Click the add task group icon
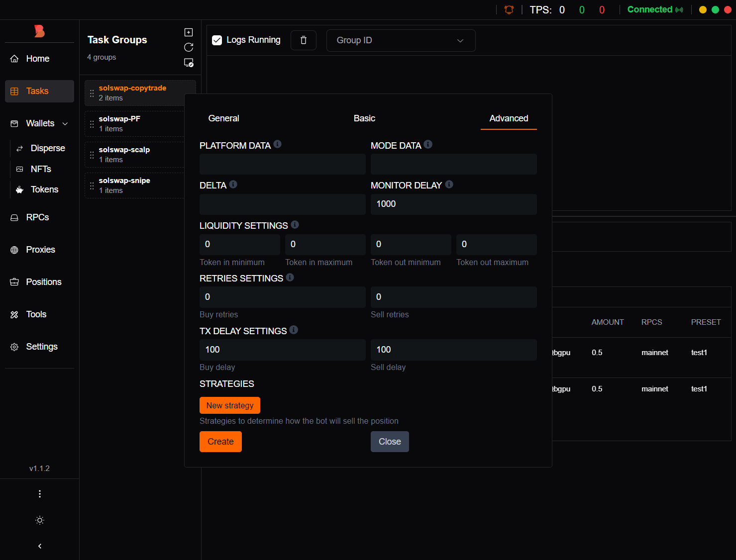 click(189, 32)
